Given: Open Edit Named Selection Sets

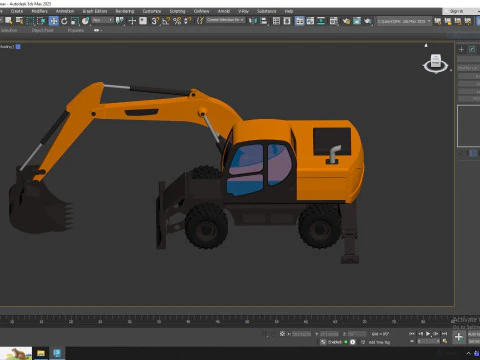Looking at the screenshot, I should click(x=200, y=21).
